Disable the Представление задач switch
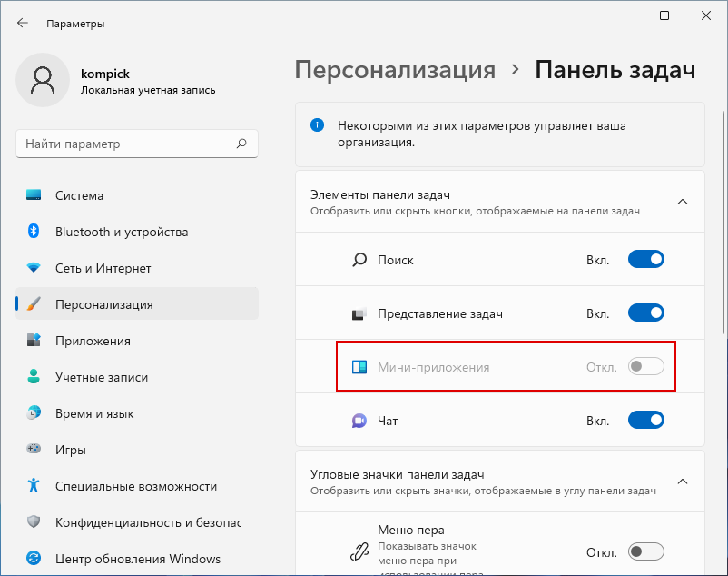This screenshot has width=728, height=576. coord(645,313)
